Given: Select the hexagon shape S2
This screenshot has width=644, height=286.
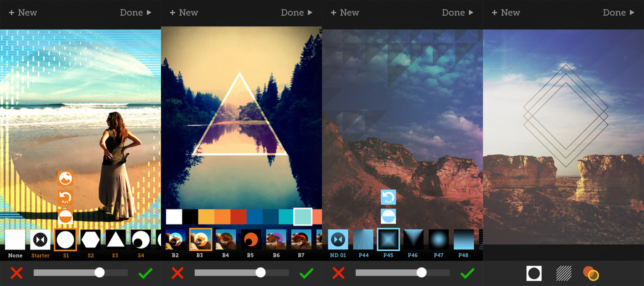Looking at the screenshot, I should (90, 240).
